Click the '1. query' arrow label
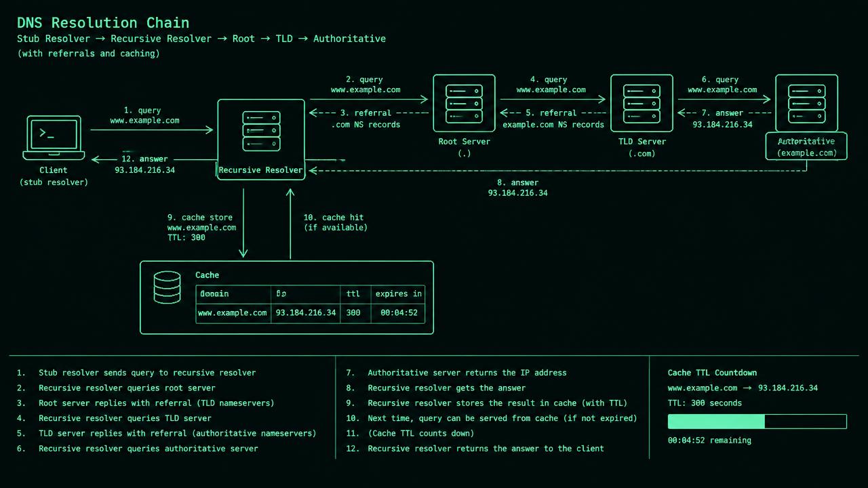This screenshot has width=868, height=488. pos(142,110)
